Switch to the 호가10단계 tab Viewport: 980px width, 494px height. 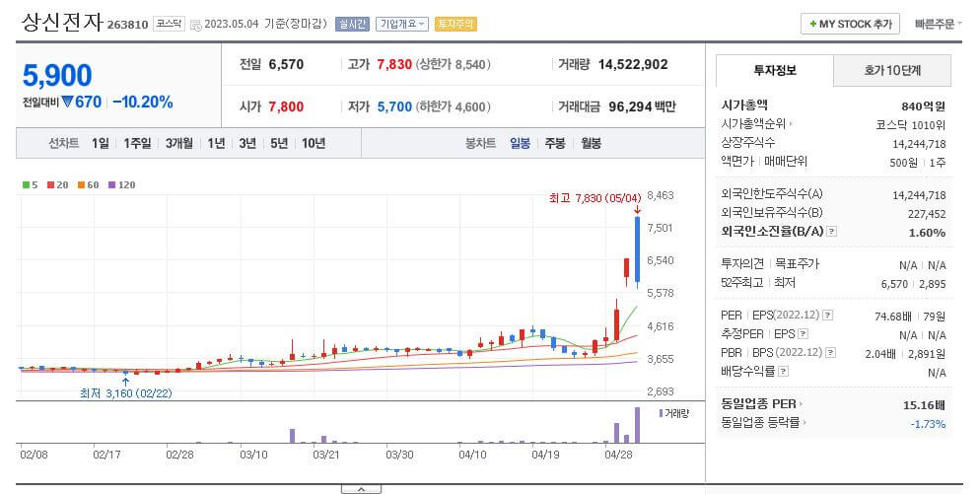[x=892, y=70]
